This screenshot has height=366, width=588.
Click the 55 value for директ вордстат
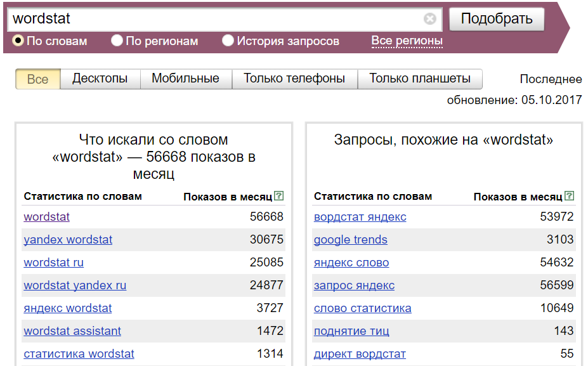click(567, 354)
